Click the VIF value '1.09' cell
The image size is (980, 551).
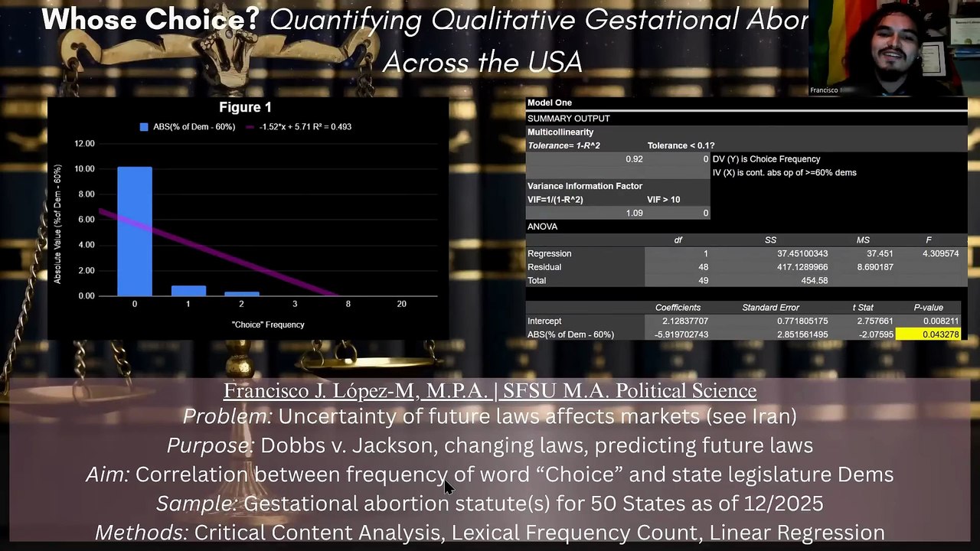(x=634, y=213)
